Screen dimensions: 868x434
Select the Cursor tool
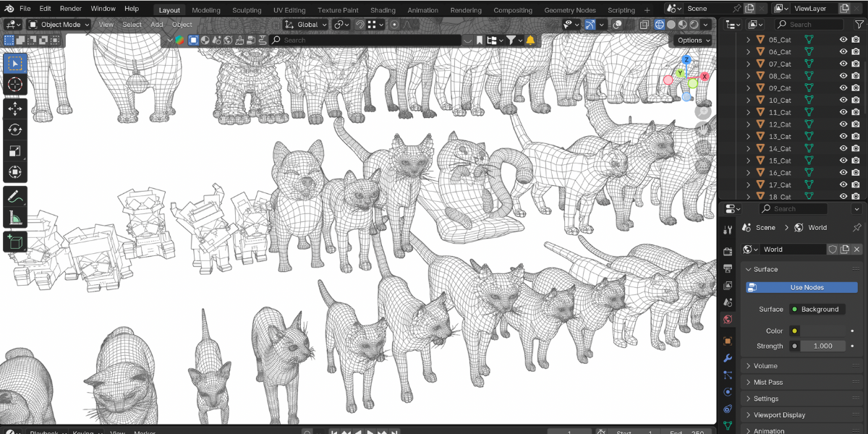(x=15, y=85)
